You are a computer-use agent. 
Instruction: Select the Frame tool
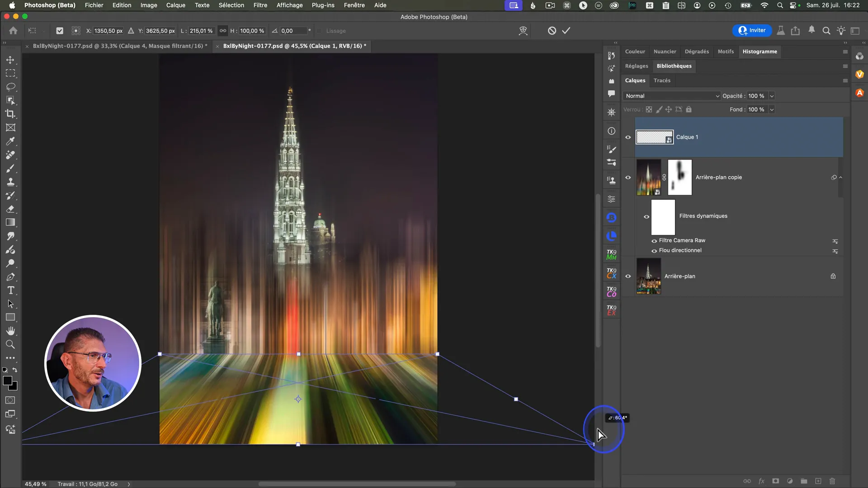click(x=10, y=127)
